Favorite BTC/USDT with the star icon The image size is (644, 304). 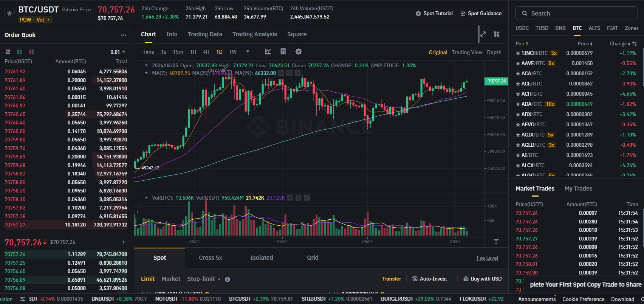pos(9,13)
